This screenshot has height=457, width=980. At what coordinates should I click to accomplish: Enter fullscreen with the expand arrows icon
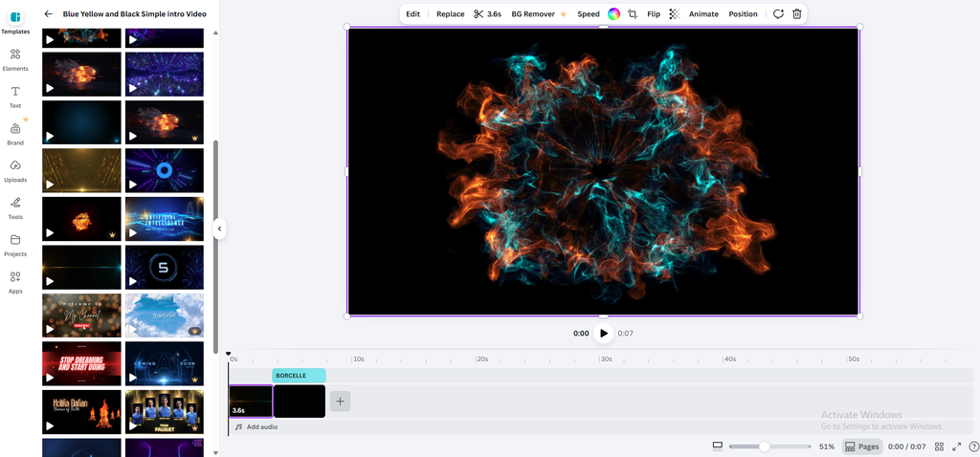(956, 446)
